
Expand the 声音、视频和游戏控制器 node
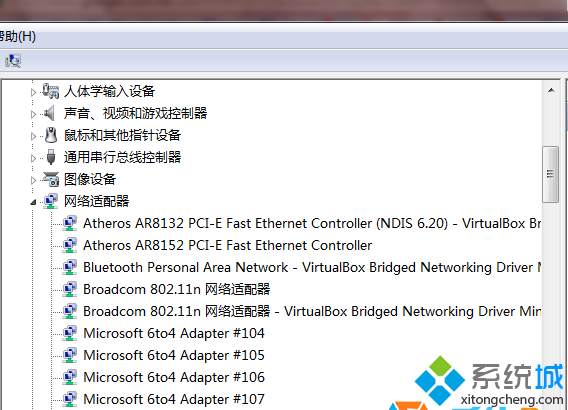(33, 114)
